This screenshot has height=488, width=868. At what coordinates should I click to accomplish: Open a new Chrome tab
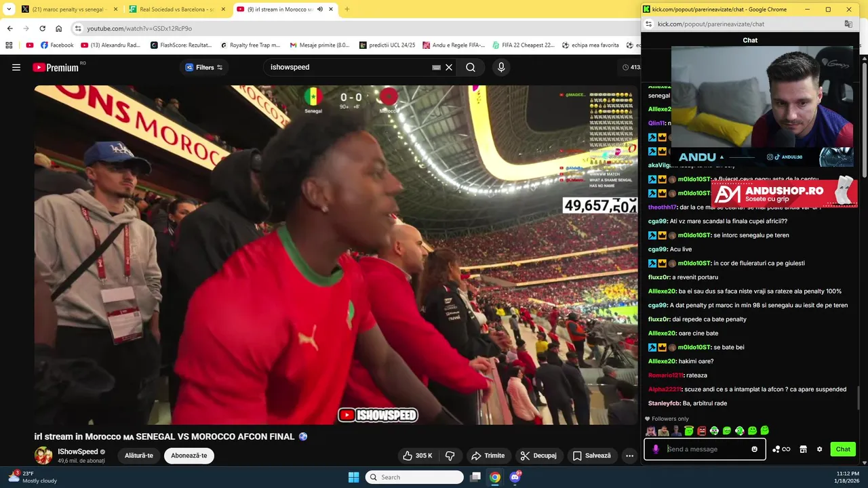pyautogui.click(x=347, y=9)
